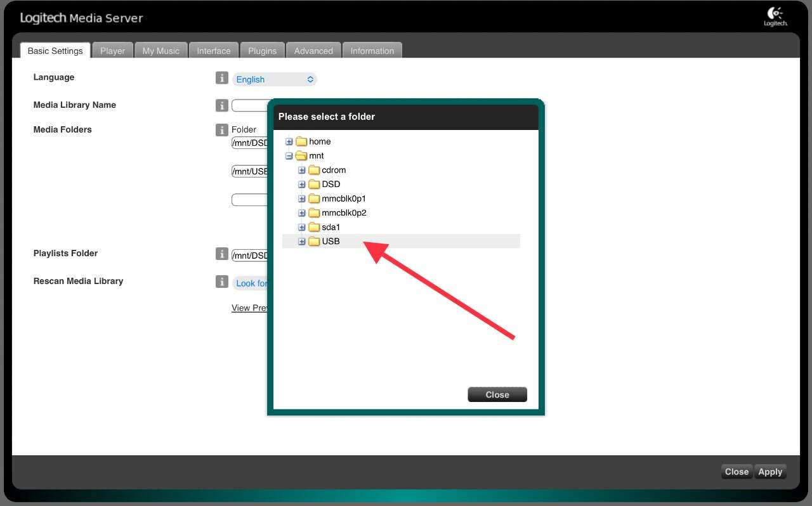
Task: Click the /mnt/USB media folder field
Action: (250, 171)
